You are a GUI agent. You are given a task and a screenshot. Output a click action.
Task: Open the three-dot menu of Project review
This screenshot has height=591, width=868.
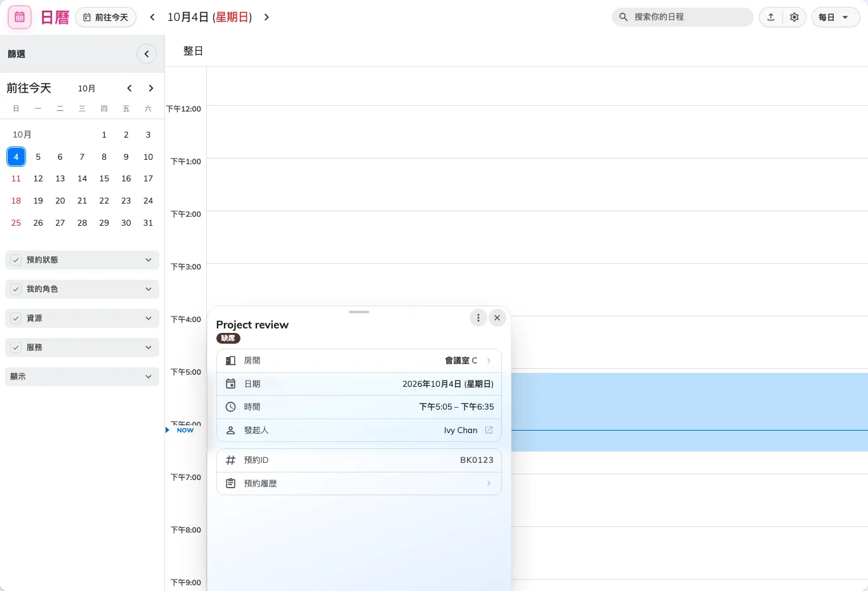[x=478, y=318]
